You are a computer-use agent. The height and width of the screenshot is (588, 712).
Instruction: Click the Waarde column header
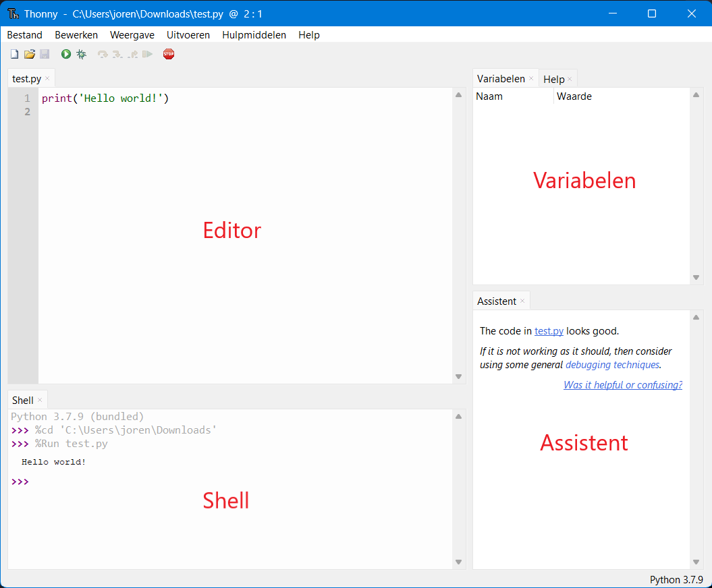(x=622, y=96)
